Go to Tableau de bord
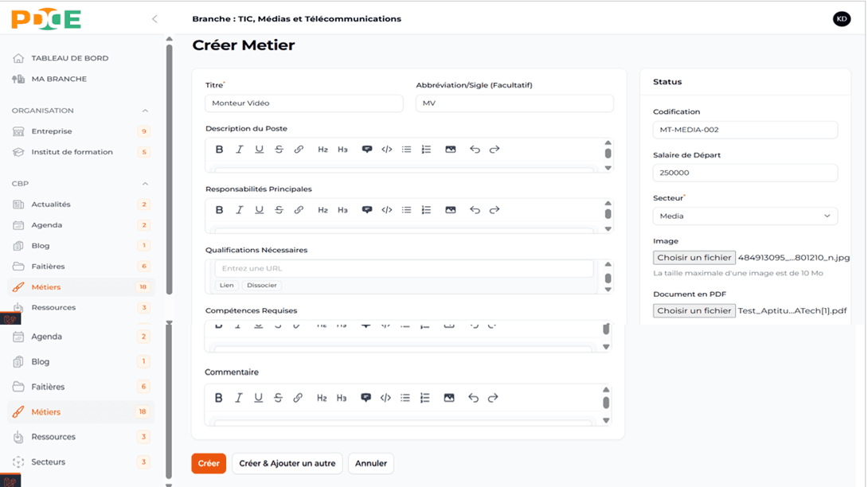The height and width of the screenshot is (487, 868). pos(69,58)
